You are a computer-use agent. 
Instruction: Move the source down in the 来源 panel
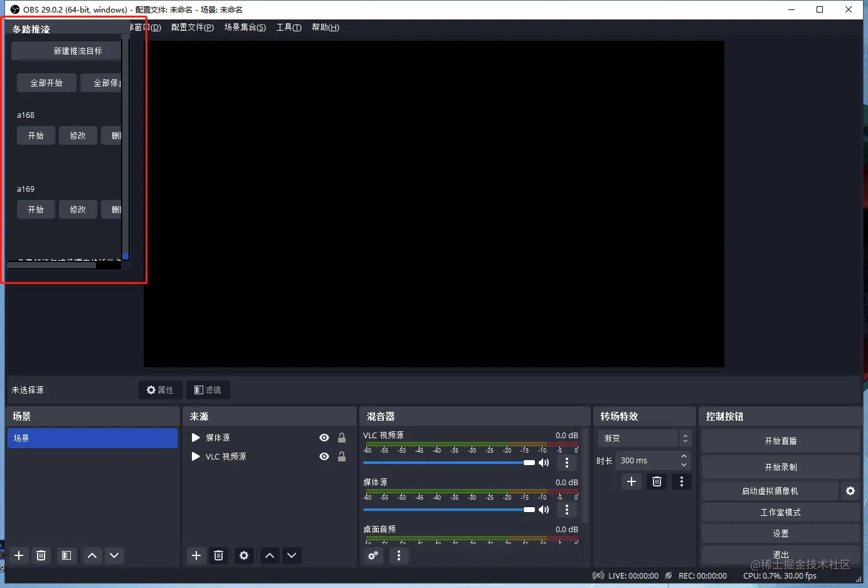pyautogui.click(x=292, y=555)
